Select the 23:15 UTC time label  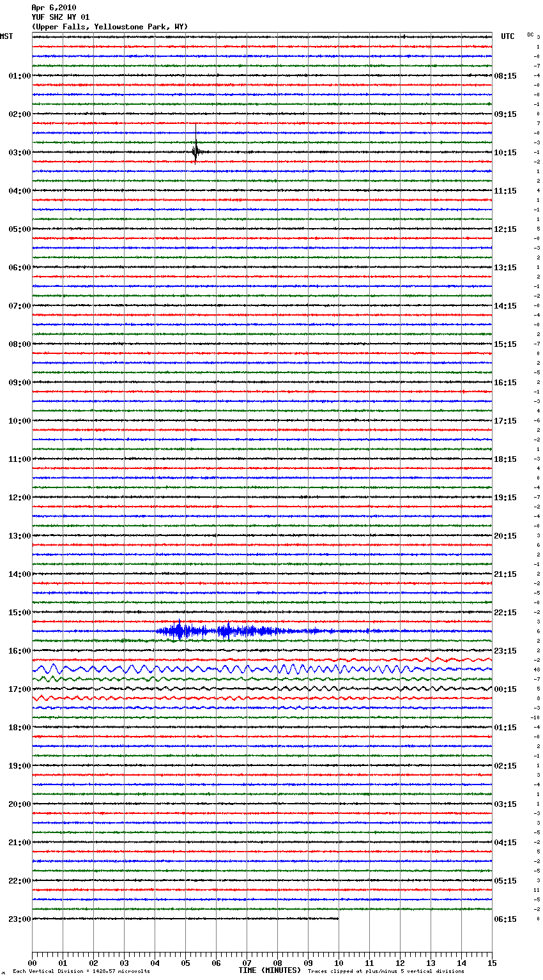505,650
